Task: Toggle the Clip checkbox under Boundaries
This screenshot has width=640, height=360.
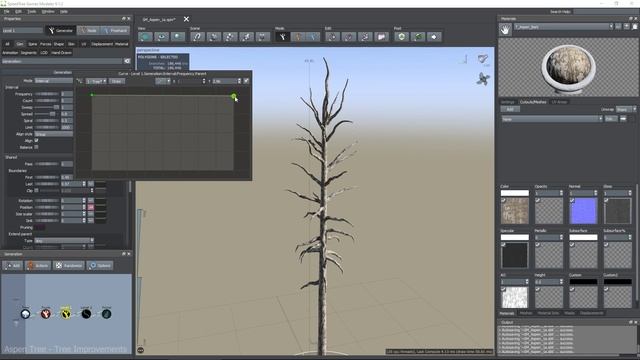Action: (36, 190)
